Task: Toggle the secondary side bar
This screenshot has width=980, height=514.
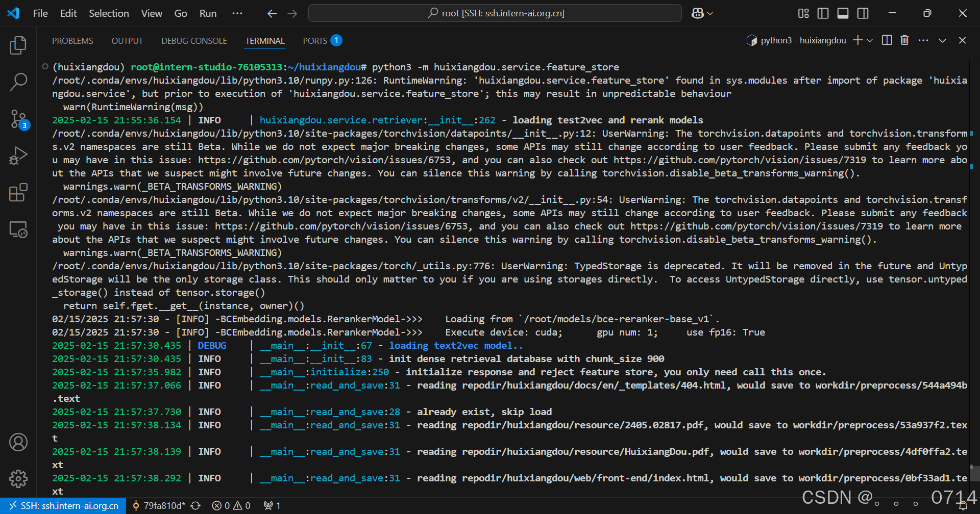Action: click(x=863, y=13)
